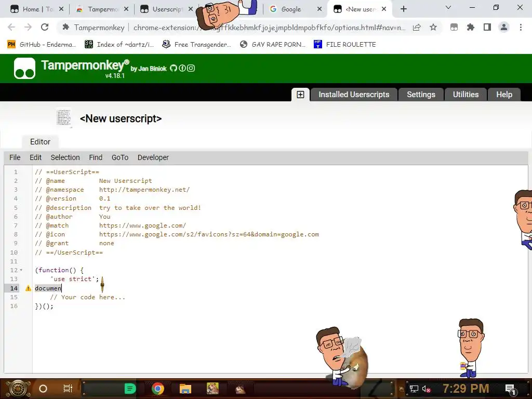
Task: Switch to the Installed Userscripts tab
Action: point(353,95)
